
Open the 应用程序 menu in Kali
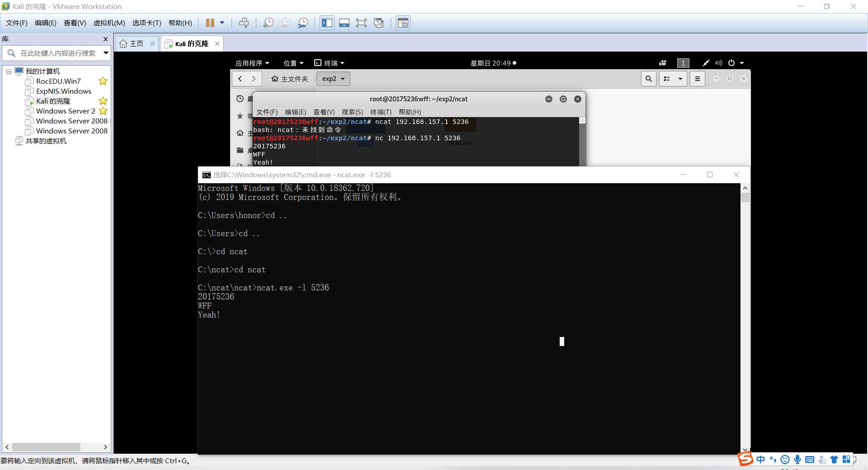252,63
